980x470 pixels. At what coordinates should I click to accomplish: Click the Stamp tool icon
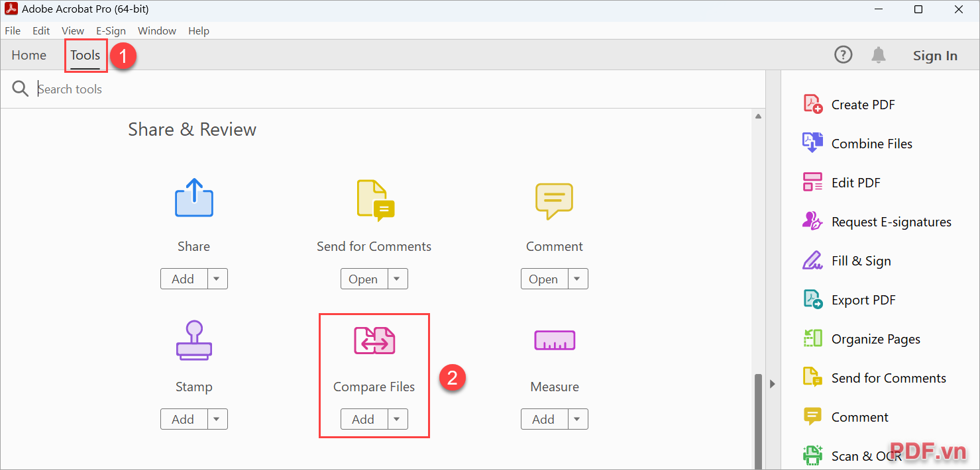coord(193,340)
